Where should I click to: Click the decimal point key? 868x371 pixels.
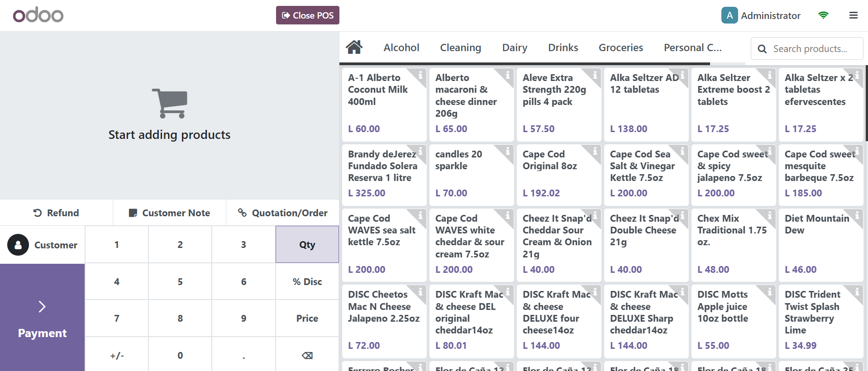pos(243,355)
